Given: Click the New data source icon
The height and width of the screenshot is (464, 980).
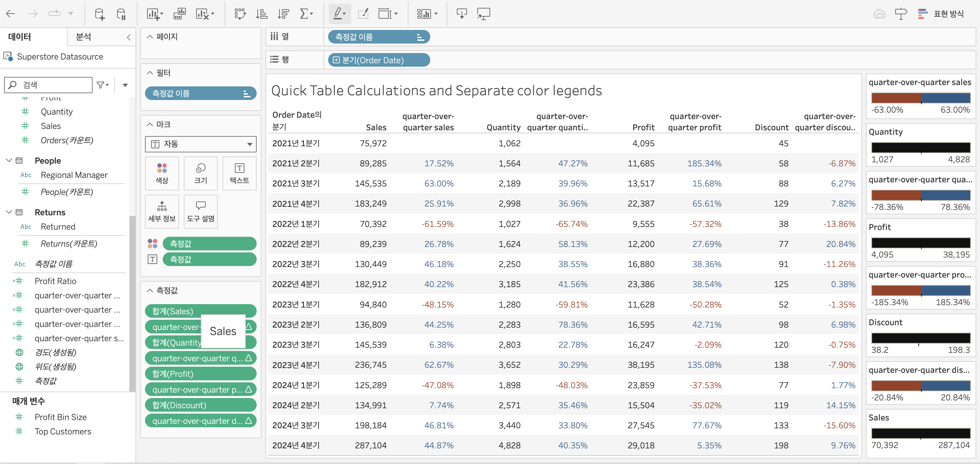Looking at the screenshot, I should tap(100, 14).
